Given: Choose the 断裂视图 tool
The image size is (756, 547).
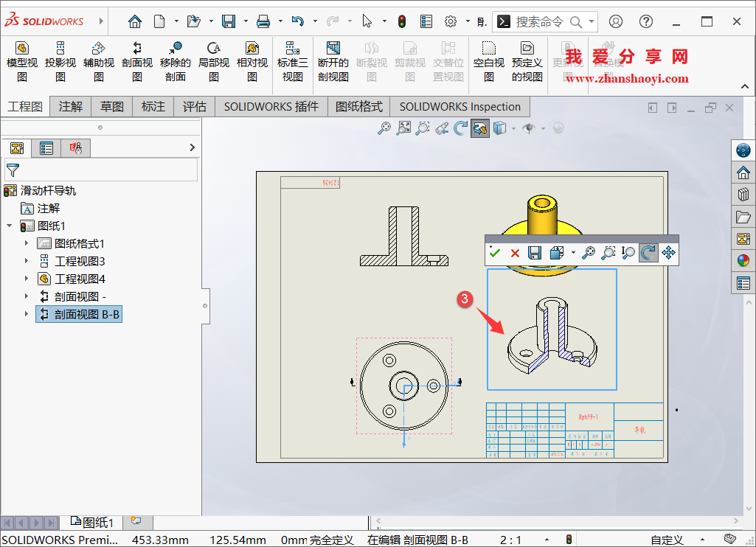Looking at the screenshot, I should (372, 60).
